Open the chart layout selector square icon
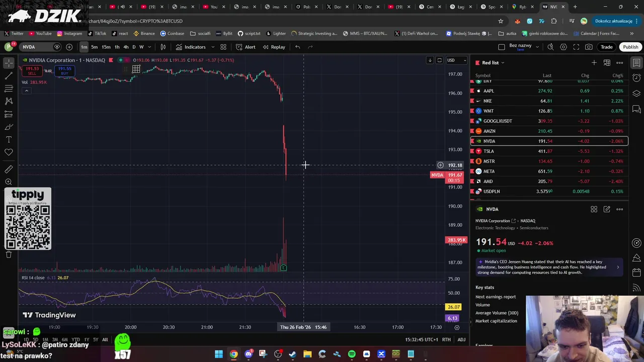The height and width of the screenshot is (362, 644). coord(502,47)
